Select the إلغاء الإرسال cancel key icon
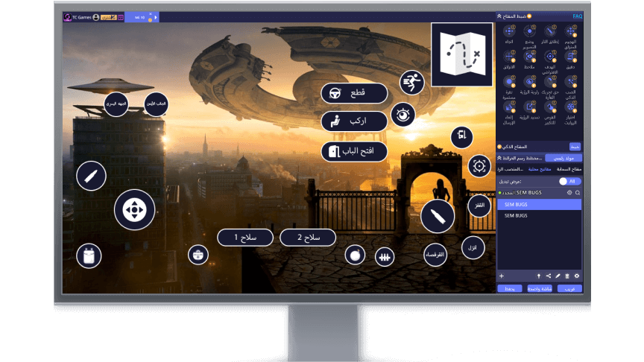The width and height of the screenshot is (644, 362). (x=509, y=107)
